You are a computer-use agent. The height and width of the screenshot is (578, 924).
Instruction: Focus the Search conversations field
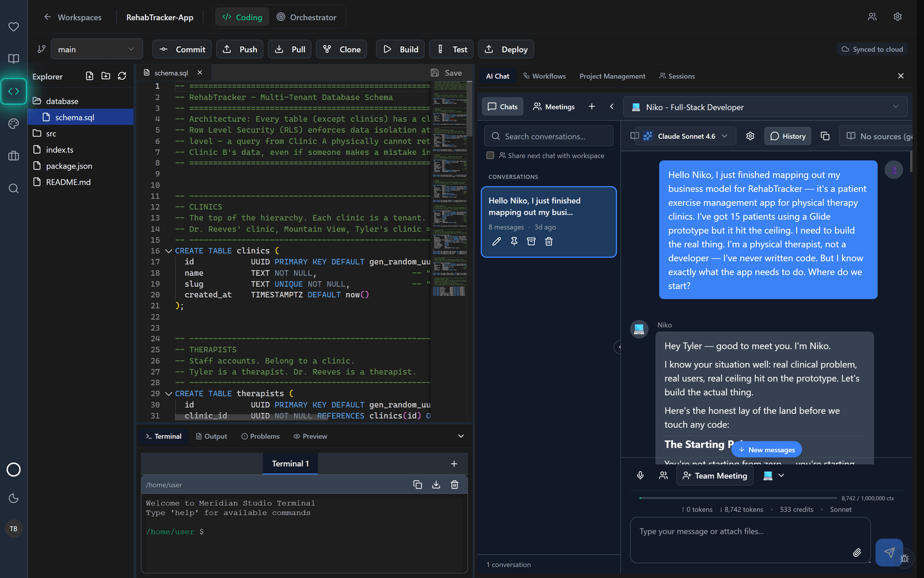[x=549, y=136]
